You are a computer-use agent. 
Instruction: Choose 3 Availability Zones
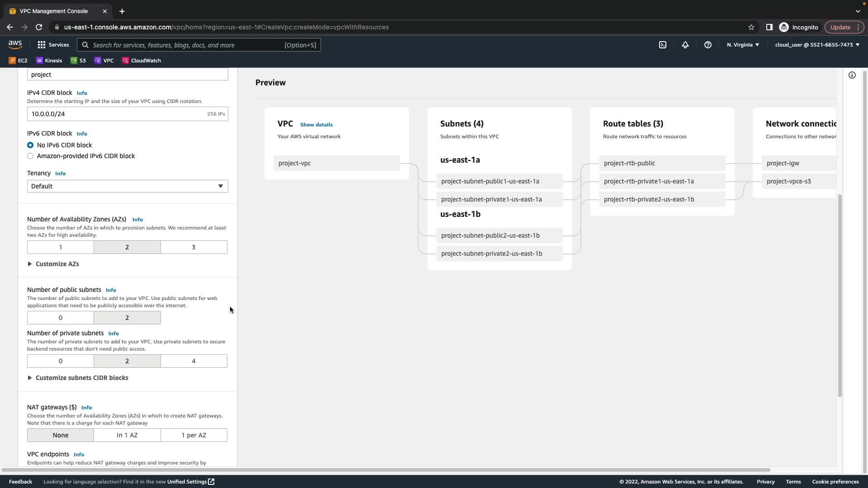(x=193, y=247)
